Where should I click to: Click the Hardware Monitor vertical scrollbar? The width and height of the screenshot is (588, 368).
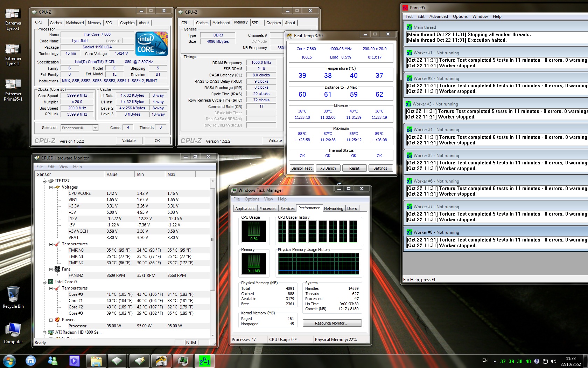pos(212,239)
